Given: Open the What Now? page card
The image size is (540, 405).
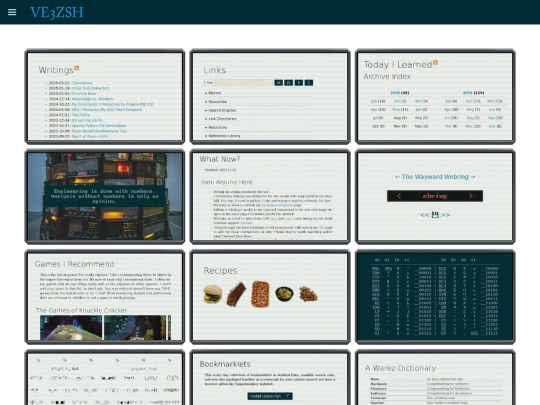Looking at the screenshot, I should [270, 196].
